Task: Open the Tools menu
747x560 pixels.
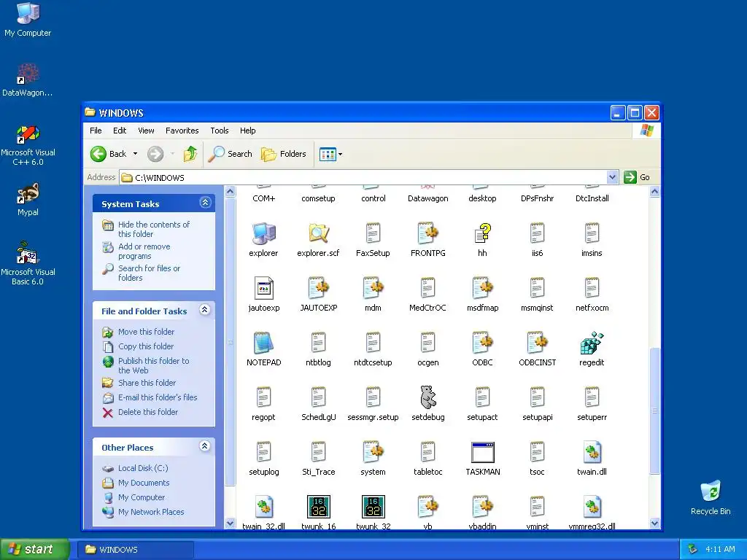Action: (220, 131)
